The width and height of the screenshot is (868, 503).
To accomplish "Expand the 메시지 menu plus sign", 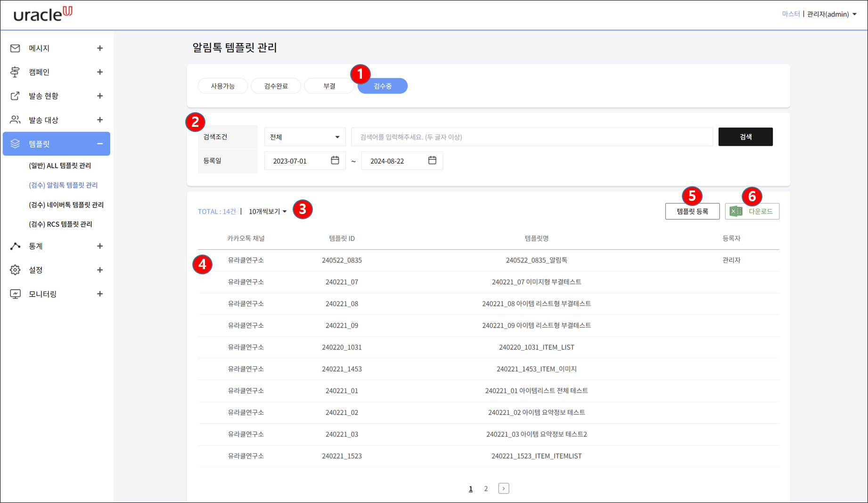I will 100,48.
